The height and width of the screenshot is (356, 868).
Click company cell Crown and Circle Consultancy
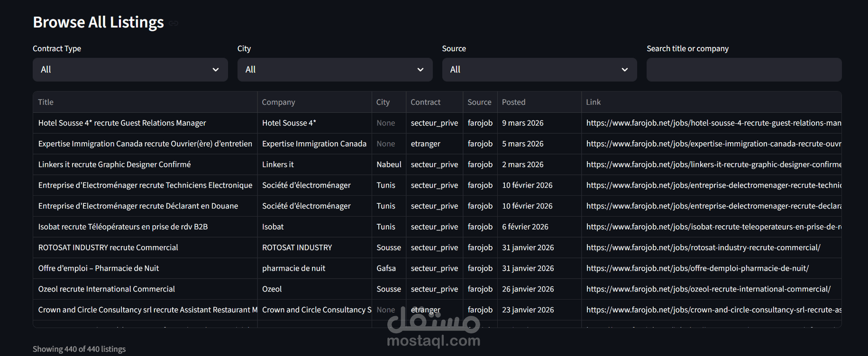pos(314,310)
